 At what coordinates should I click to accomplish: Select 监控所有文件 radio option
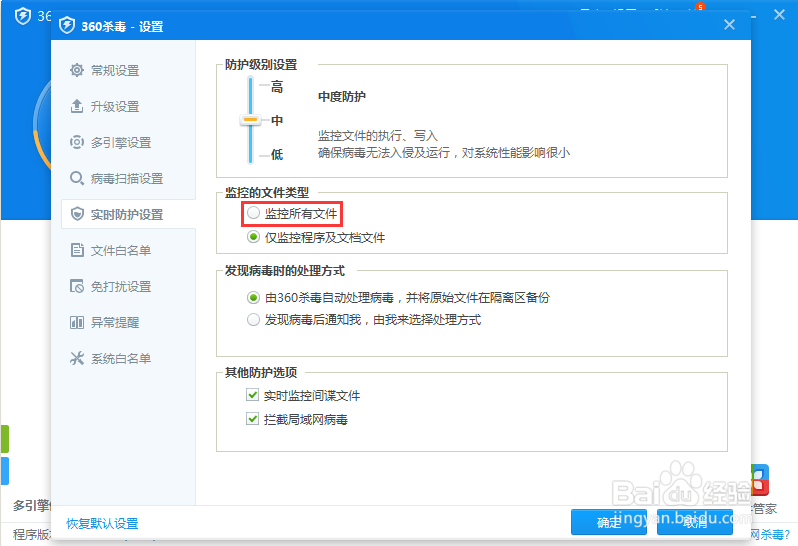(253, 213)
